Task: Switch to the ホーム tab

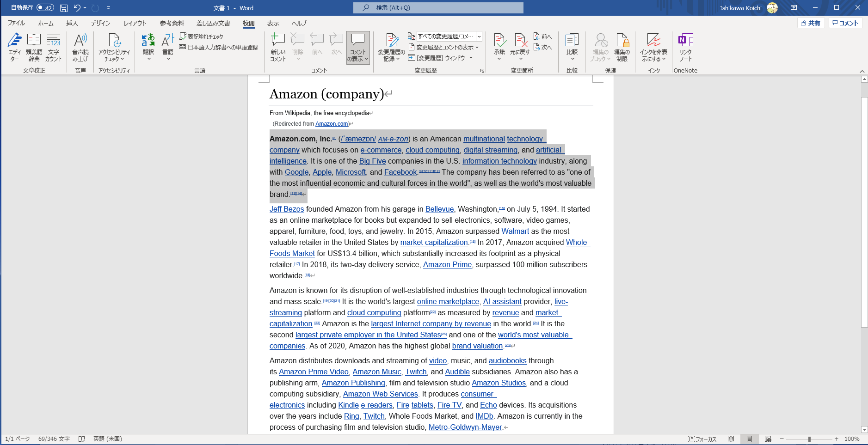Action: click(46, 23)
